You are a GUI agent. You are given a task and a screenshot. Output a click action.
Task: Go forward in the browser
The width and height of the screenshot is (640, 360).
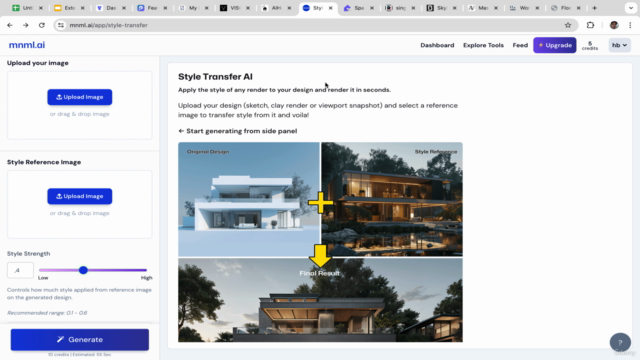coord(26,25)
